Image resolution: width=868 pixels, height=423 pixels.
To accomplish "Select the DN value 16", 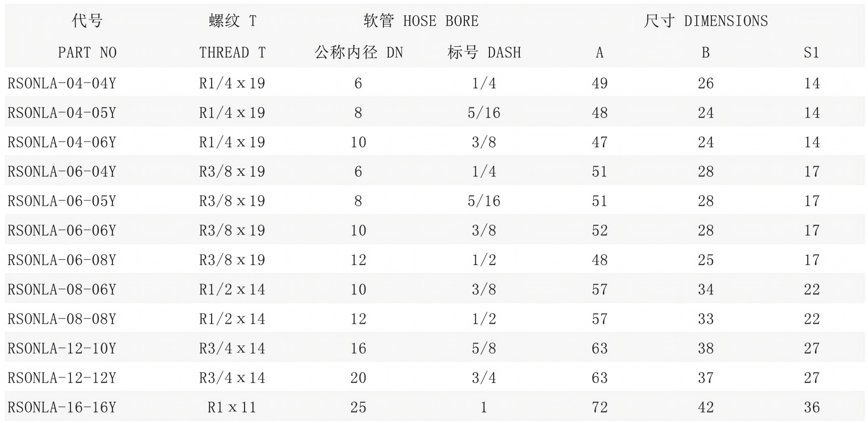I will (x=358, y=348).
